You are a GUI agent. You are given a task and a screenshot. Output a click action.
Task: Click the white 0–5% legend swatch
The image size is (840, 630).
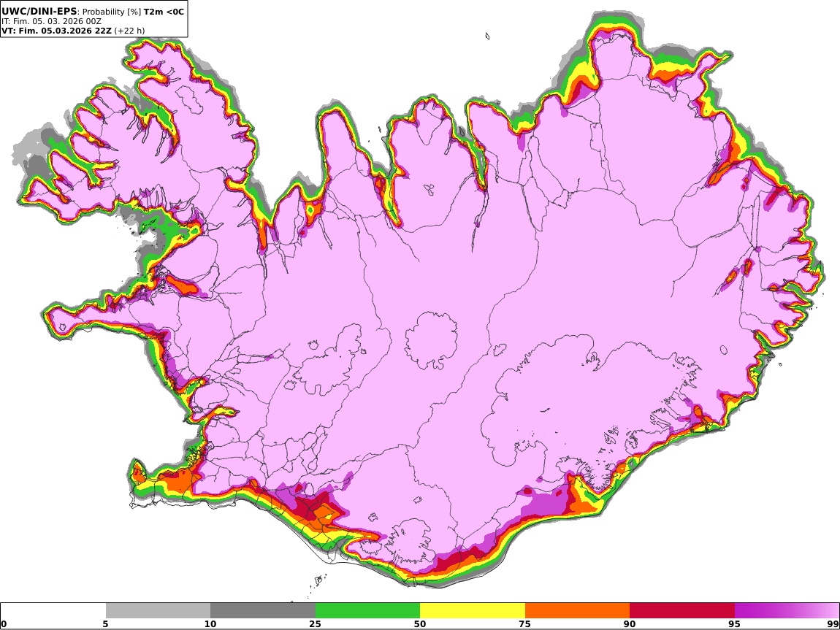click(53, 611)
